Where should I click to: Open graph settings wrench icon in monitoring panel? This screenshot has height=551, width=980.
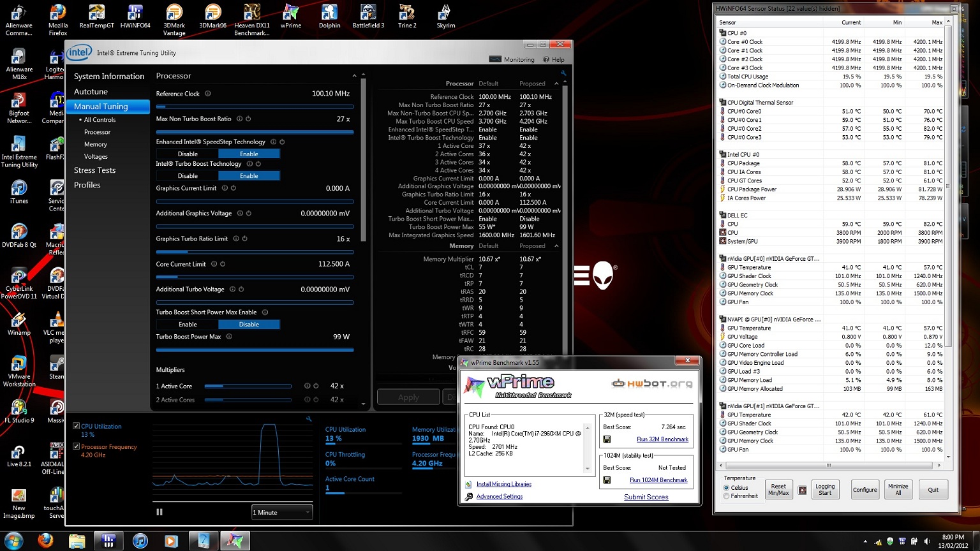309,419
